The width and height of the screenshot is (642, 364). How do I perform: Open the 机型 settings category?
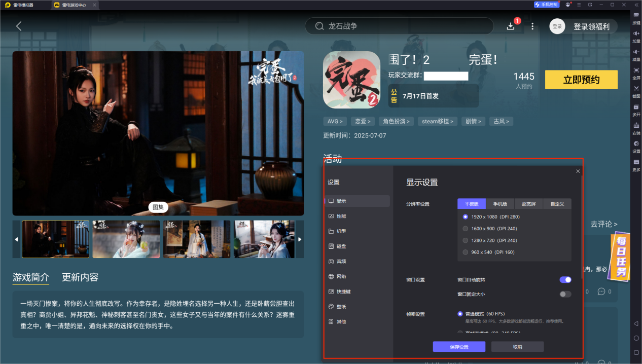(357, 231)
